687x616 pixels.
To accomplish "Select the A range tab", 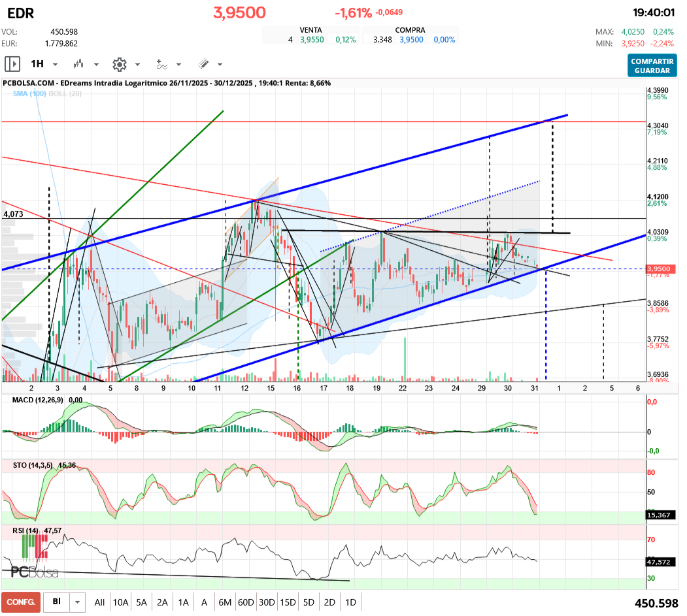I will point(204,602).
